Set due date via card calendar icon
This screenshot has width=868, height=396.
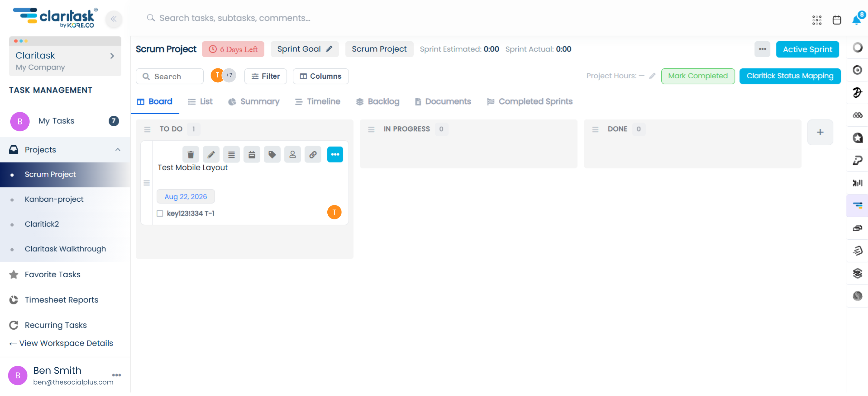[x=252, y=154]
